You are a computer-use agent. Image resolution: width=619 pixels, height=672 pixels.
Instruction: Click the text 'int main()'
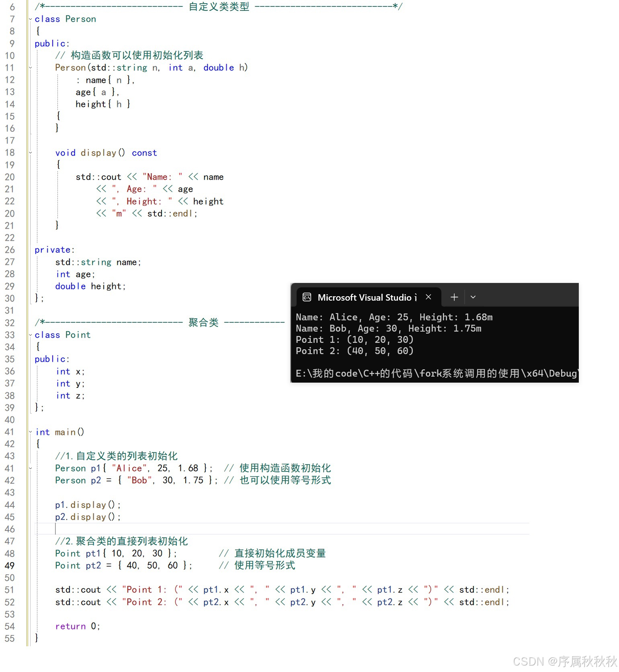tap(60, 432)
